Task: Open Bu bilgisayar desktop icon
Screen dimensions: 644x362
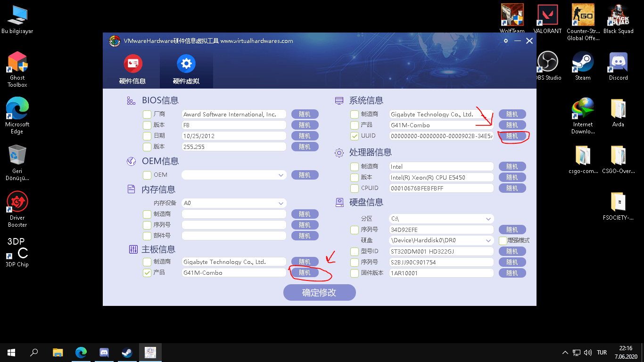Action: click(17, 20)
